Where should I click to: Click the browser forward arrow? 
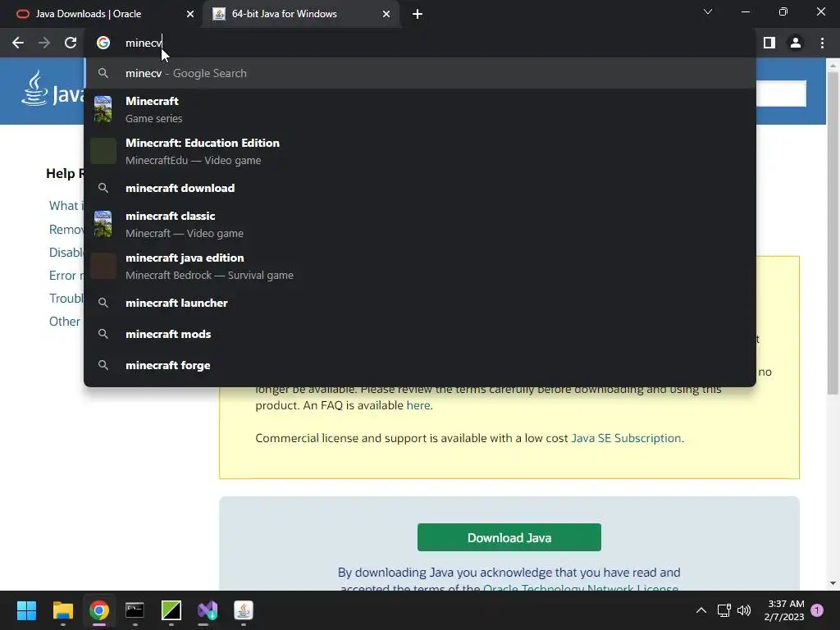click(44, 43)
